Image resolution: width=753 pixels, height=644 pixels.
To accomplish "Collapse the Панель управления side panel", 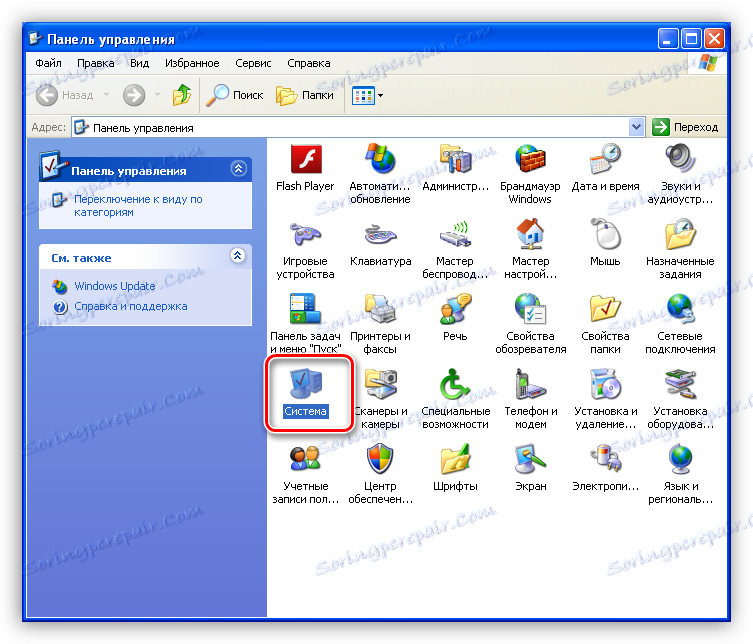I will [x=239, y=169].
